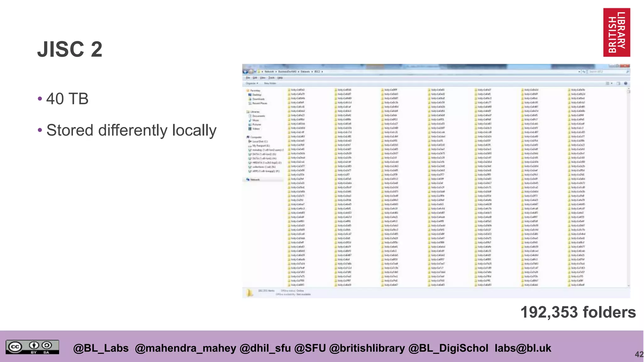644x362 pixels.
Task: Click the Network breadcrumb in address bar
Action: coord(269,72)
